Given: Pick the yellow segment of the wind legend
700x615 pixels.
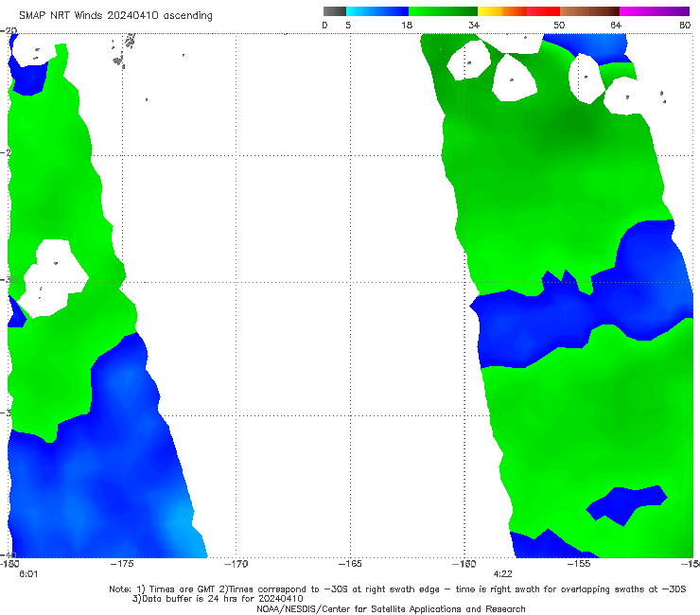Looking at the screenshot, I should pos(490,11).
